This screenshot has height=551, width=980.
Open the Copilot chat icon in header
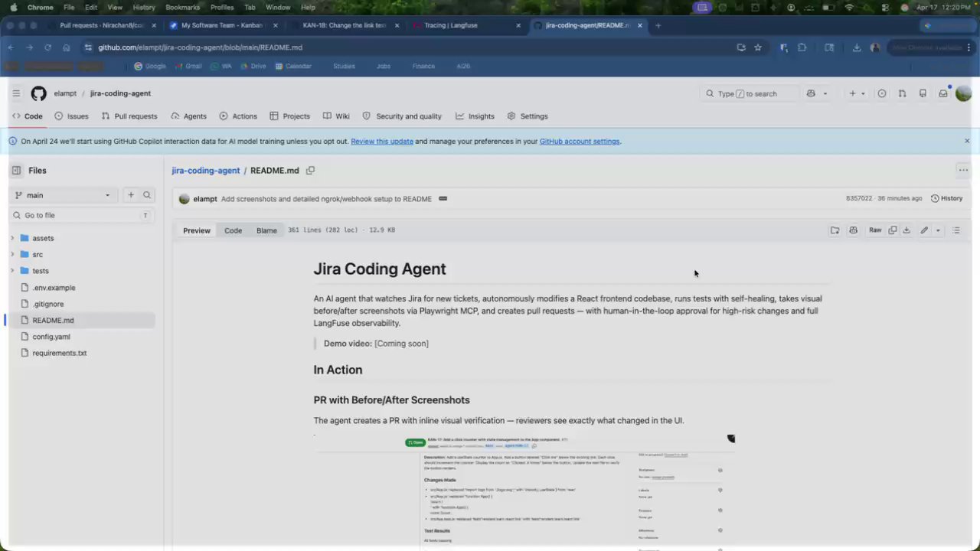(x=811, y=93)
